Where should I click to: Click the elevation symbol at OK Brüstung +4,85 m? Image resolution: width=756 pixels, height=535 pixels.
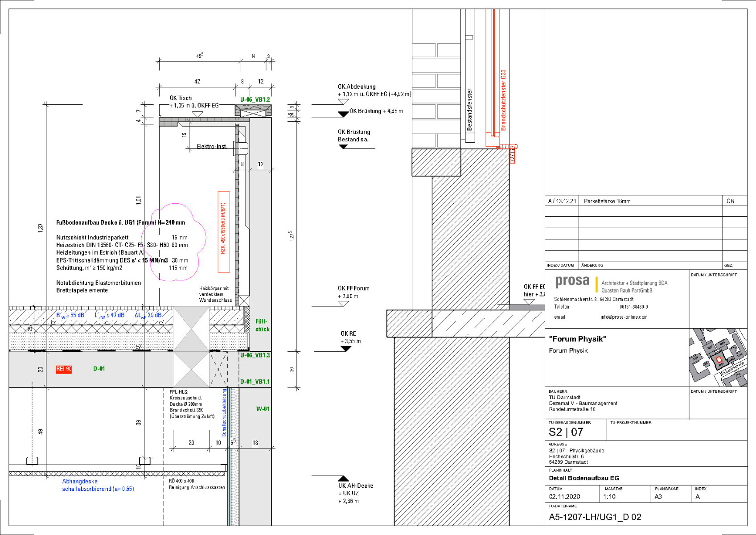pos(342,115)
